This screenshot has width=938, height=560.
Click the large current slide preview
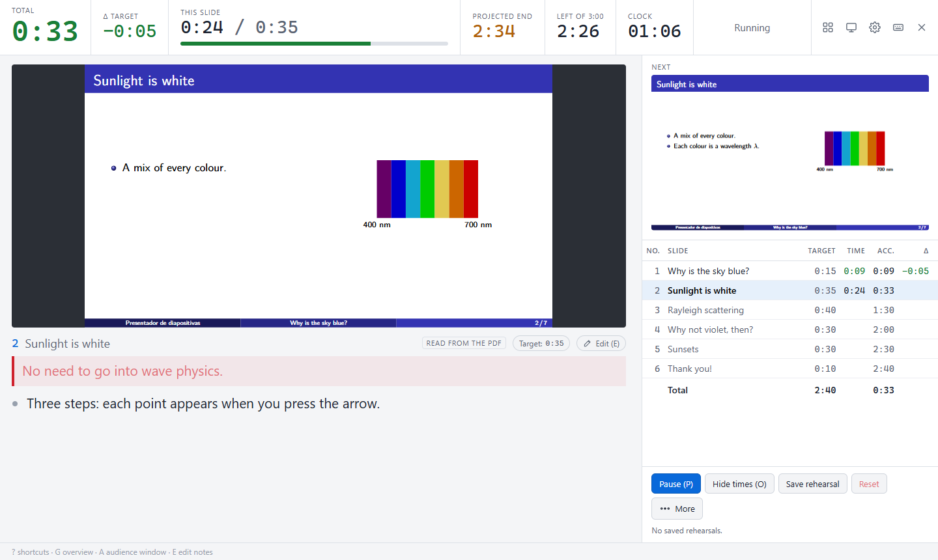pos(319,196)
